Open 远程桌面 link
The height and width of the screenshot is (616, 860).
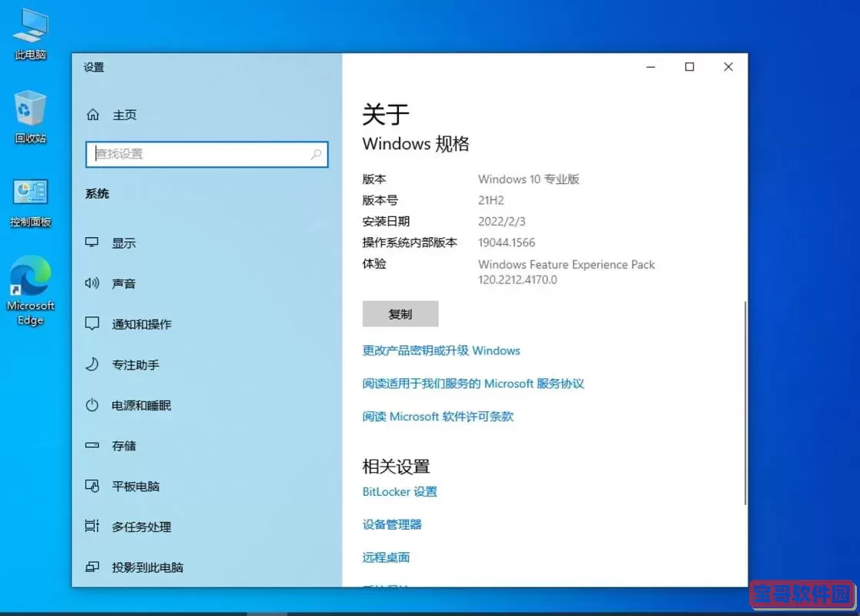tap(386, 557)
